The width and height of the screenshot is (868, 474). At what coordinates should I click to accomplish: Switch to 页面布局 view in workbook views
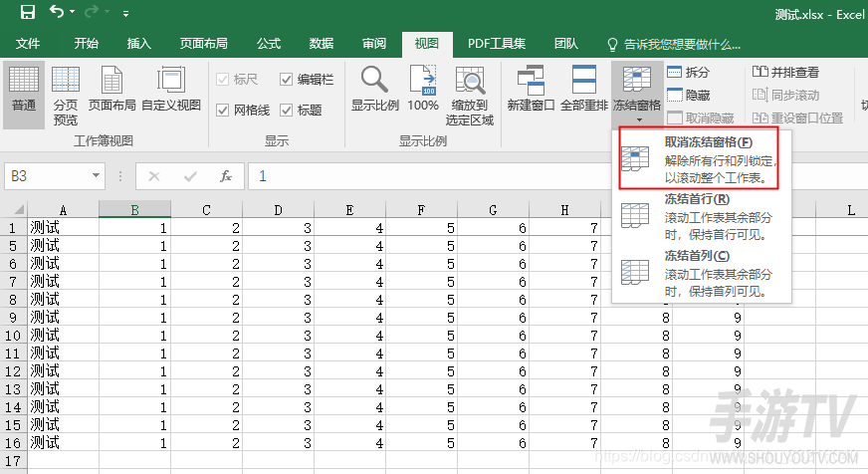[111, 89]
